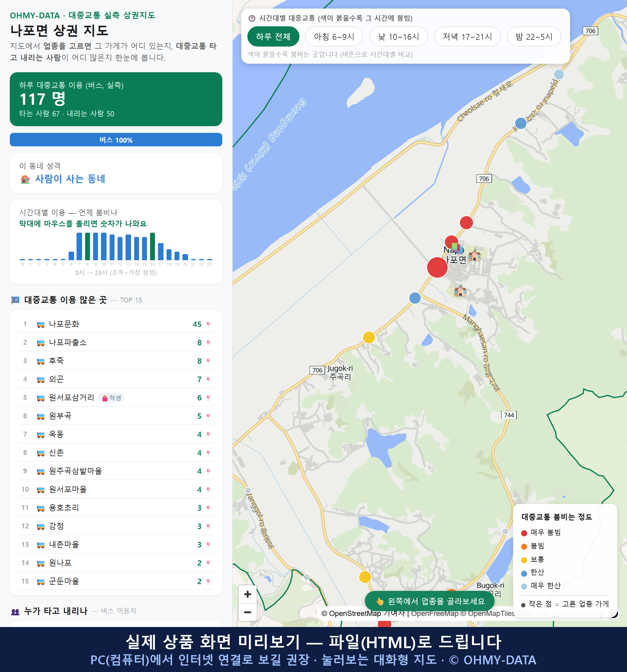The height and width of the screenshot is (672, 627).
Task: Click the school building icon near 나포면 label
Action: point(475,255)
